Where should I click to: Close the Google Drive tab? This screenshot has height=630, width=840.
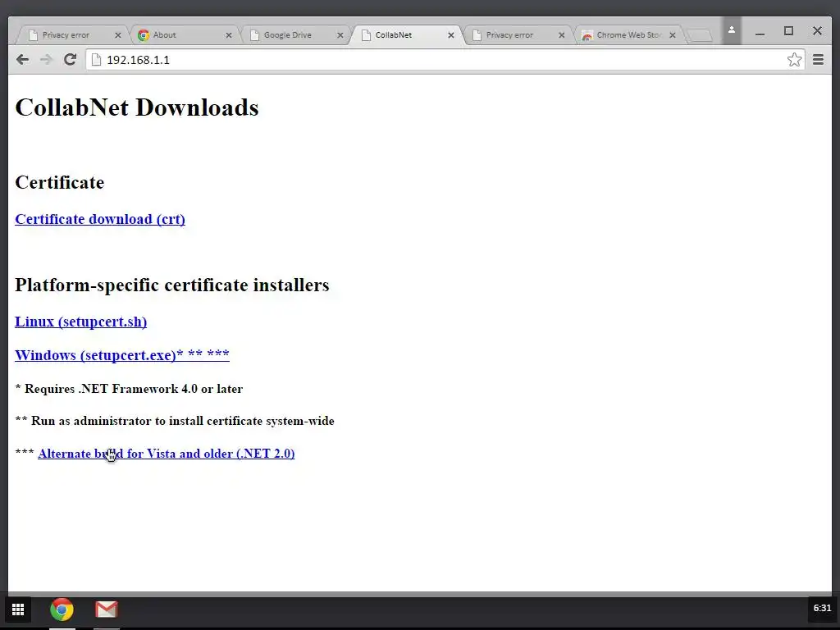point(340,34)
